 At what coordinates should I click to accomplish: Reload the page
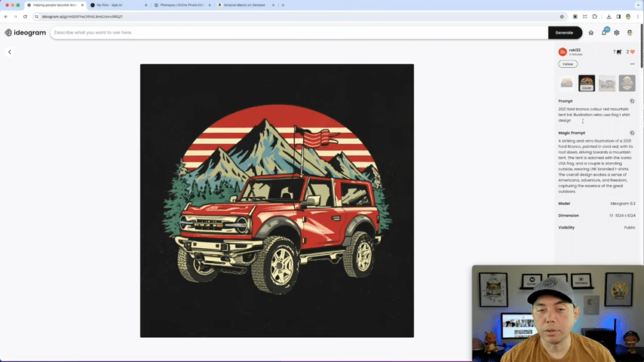(25, 17)
